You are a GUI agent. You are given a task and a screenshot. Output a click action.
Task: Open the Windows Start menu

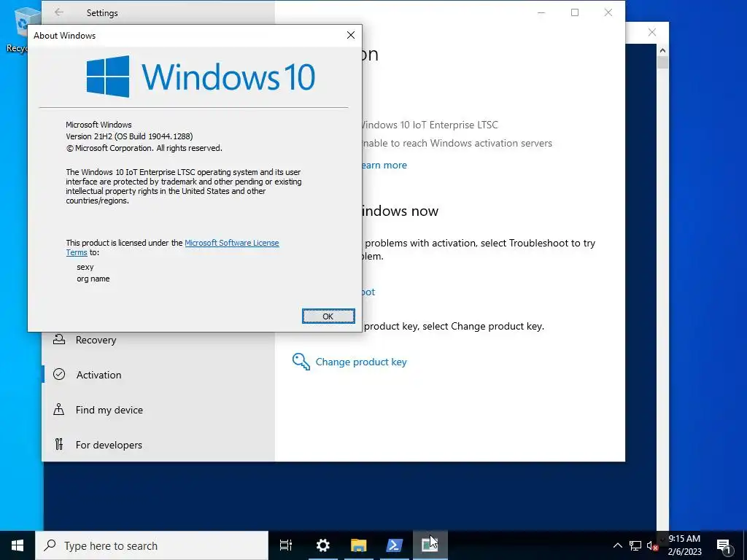click(18, 545)
